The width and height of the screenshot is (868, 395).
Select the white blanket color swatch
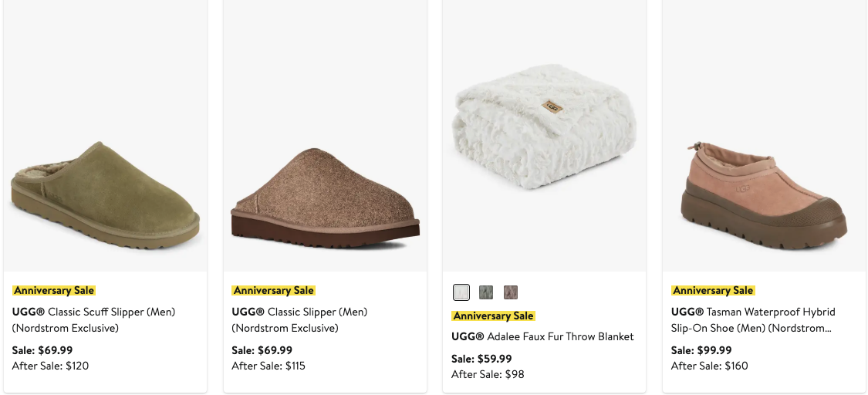point(461,292)
